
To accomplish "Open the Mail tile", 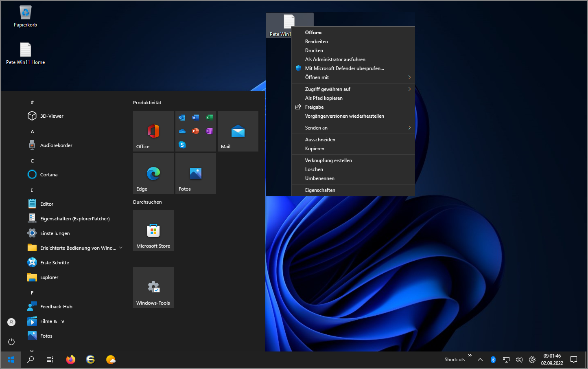I will tap(238, 131).
